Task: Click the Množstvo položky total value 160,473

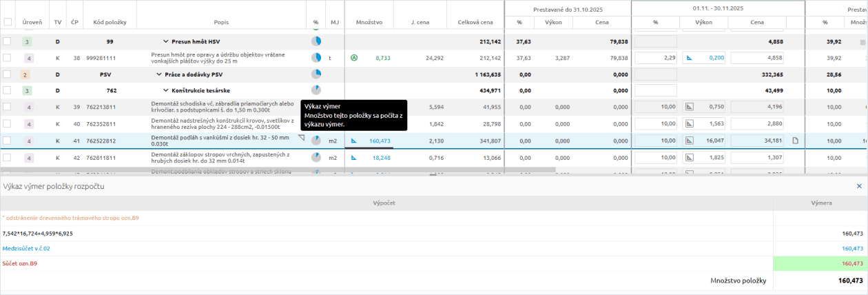Action: point(851,281)
